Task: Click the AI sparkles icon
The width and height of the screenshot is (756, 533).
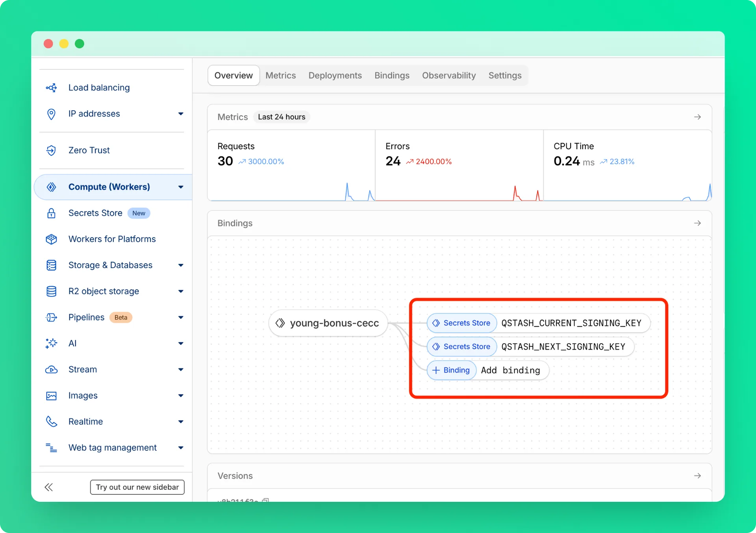Action: 51,343
